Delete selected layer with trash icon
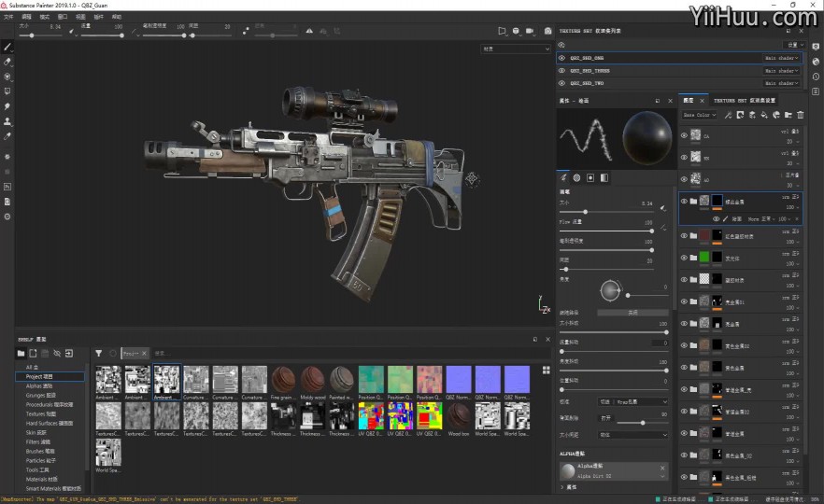 point(801,115)
